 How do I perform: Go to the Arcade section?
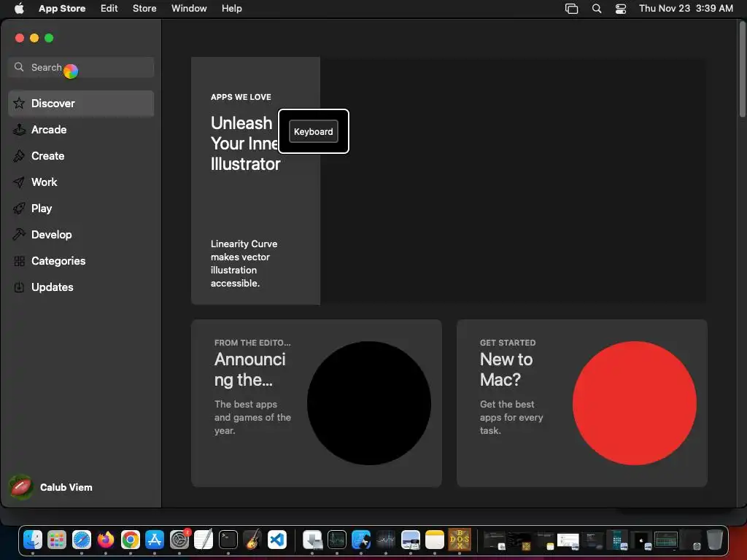[81, 130]
